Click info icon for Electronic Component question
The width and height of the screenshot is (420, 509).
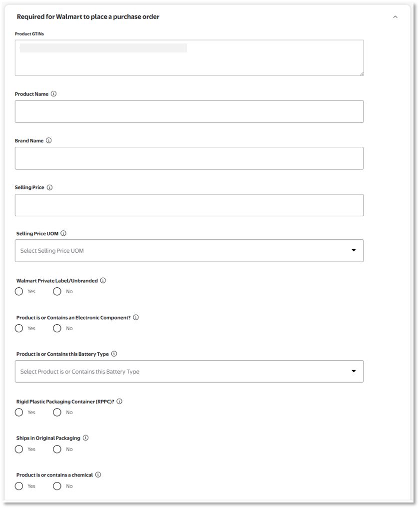[x=136, y=317]
